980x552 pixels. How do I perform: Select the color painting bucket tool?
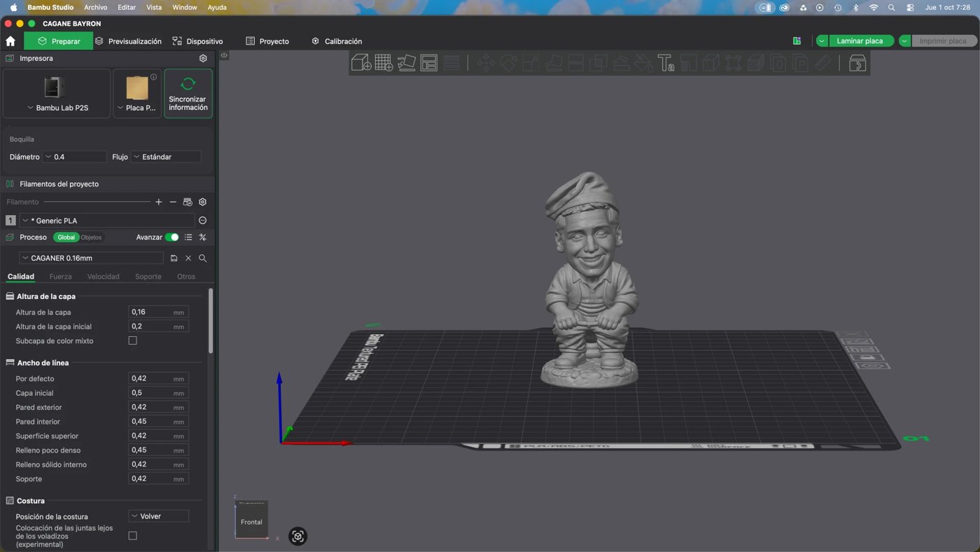[x=643, y=63]
